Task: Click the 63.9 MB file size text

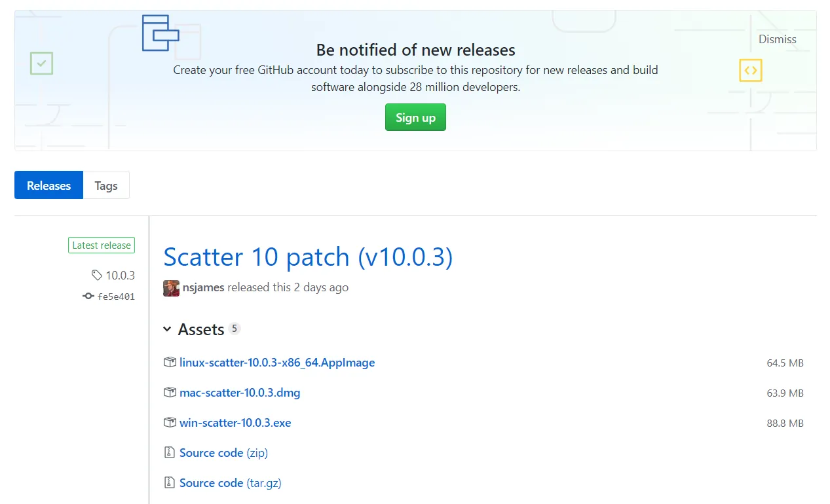Action: 785,393
